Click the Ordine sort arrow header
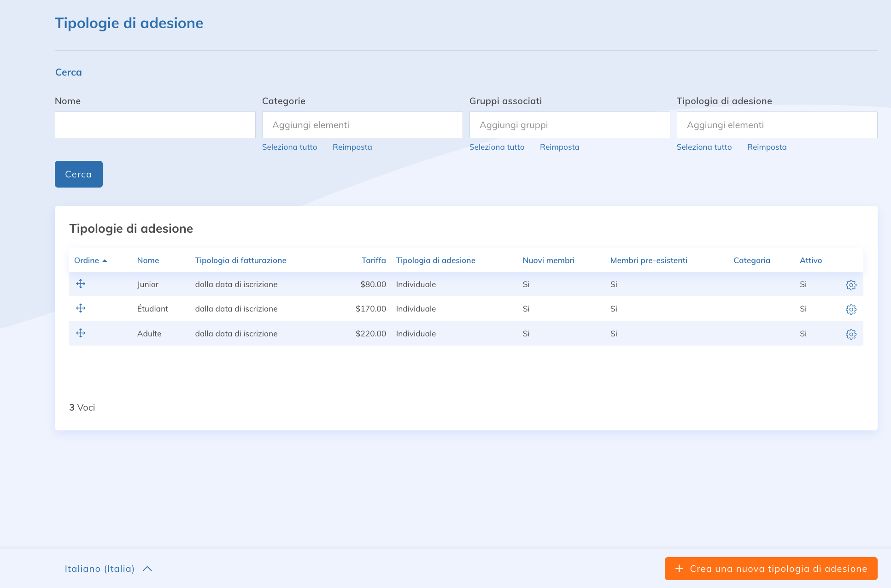This screenshot has width=891, height=588. [91, 260]
